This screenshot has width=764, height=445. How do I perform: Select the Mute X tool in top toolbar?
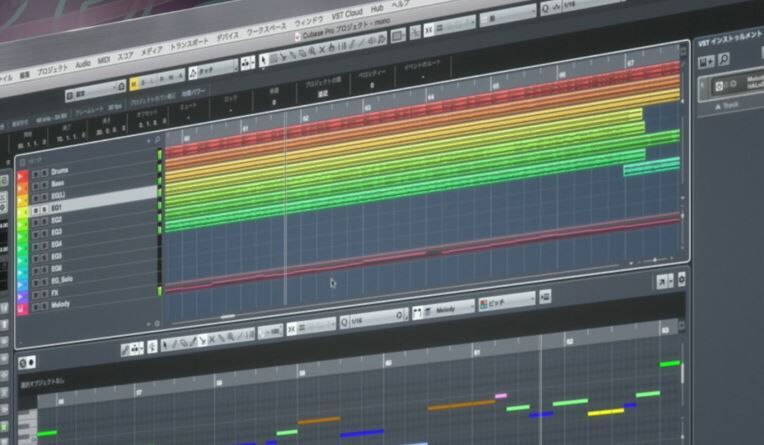point(322,50)
